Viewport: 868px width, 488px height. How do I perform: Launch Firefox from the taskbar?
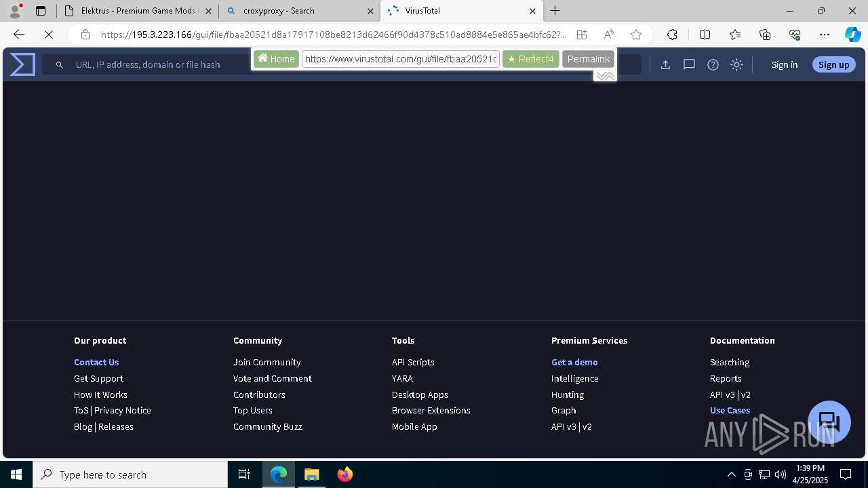(x=345, y=474)
